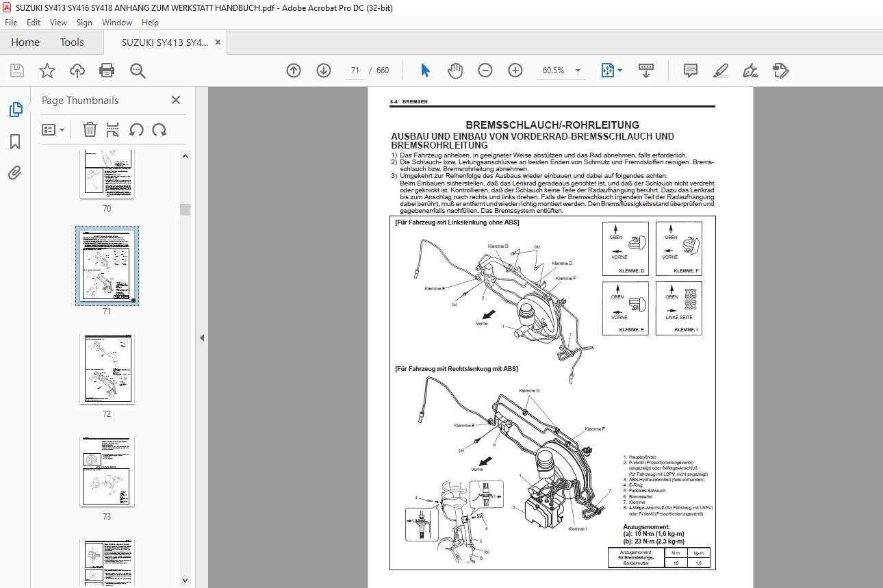Click thumbnails scrollbar down arrow

tap(185, 580)
